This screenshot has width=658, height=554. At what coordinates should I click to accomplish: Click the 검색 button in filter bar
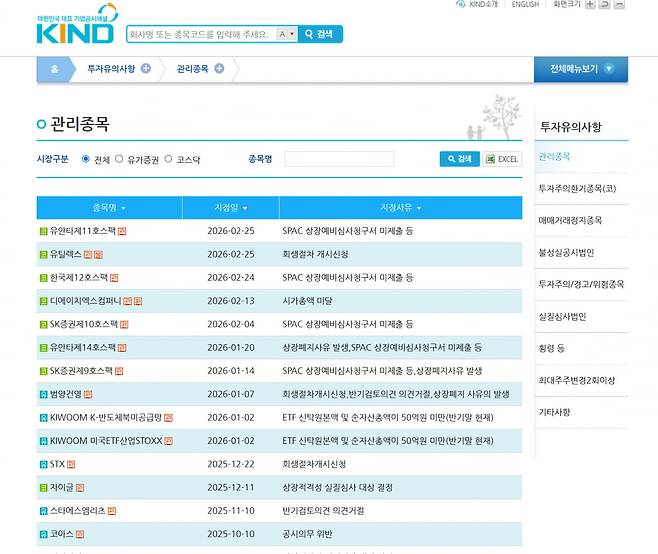click(x=460, y=159)
